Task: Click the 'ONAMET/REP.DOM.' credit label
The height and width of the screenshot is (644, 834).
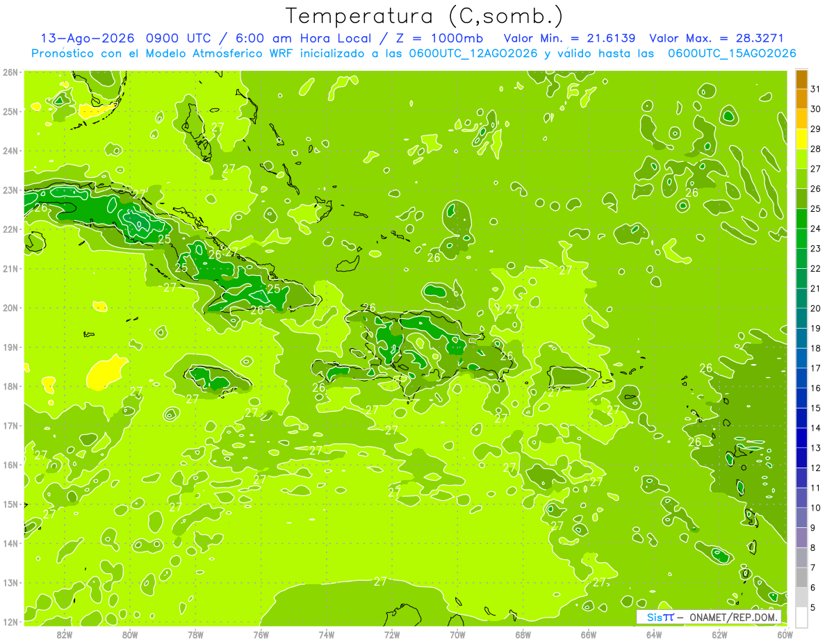Action: point(733,617)
